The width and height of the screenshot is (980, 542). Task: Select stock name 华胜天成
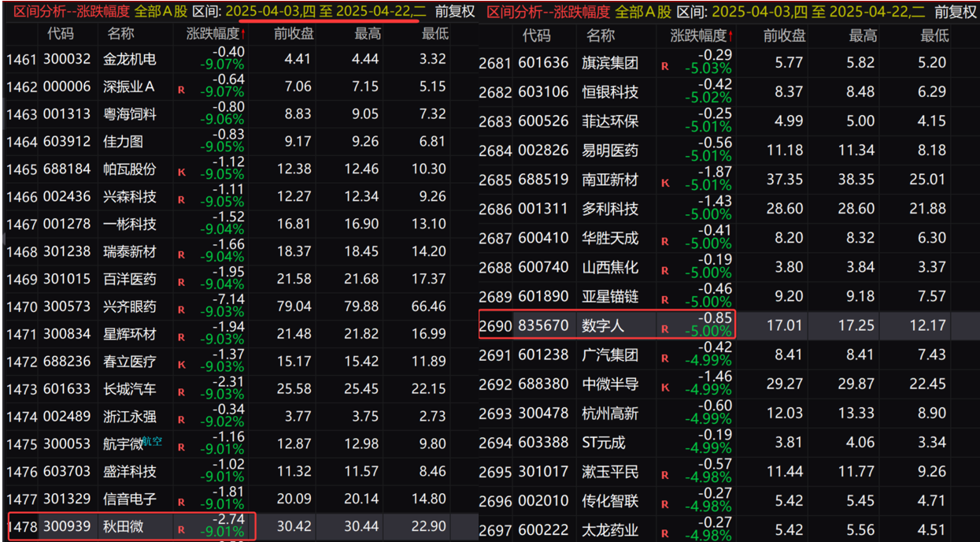pos(610,238)
